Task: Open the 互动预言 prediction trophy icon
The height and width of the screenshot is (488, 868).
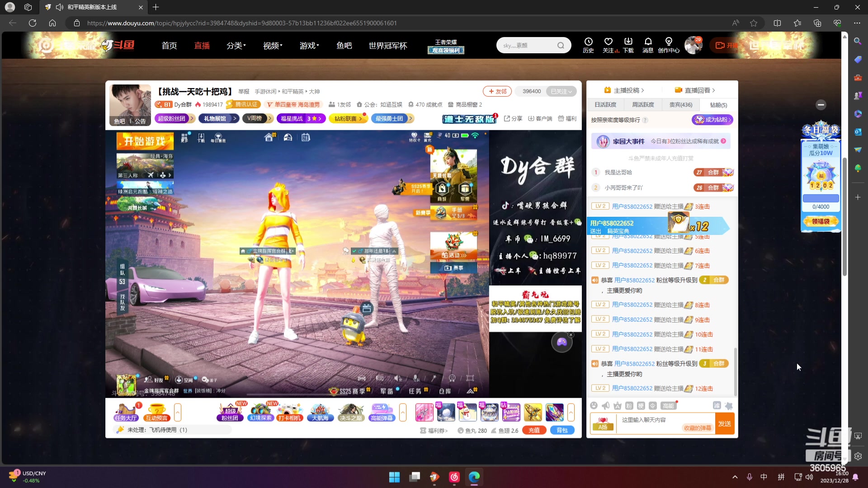Action: [157, 412]
